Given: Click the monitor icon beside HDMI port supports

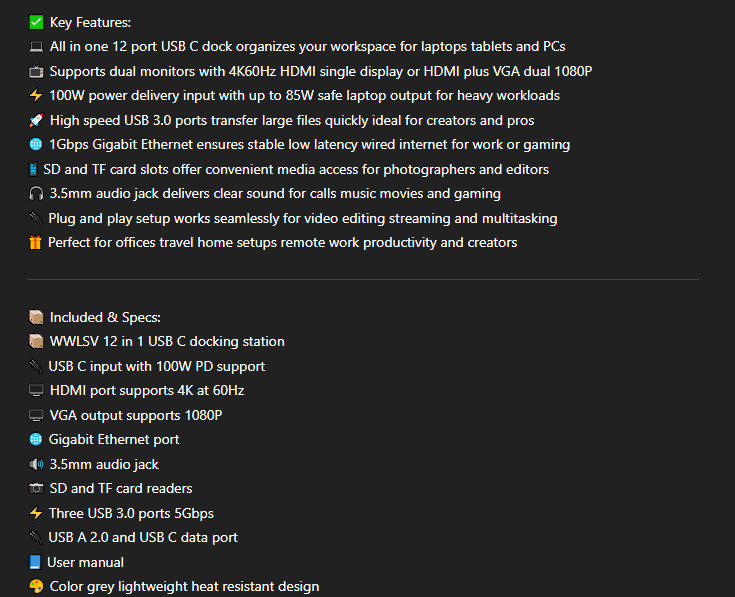Looking at the screenshot, I should (36, 391).
